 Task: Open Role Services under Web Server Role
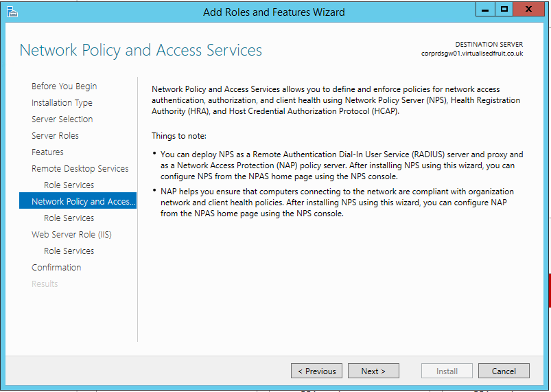(69, 251)
